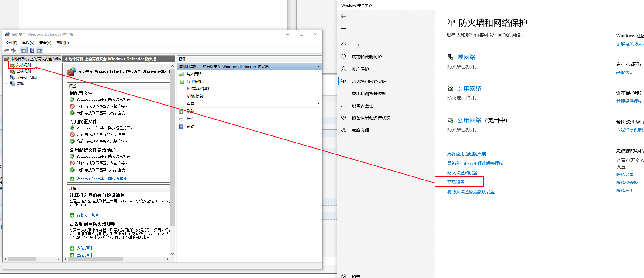The width and height of the screenshot is (644, 278).
Task: Toggle the console tree via its toolbar icon
Action: point(23,50)
